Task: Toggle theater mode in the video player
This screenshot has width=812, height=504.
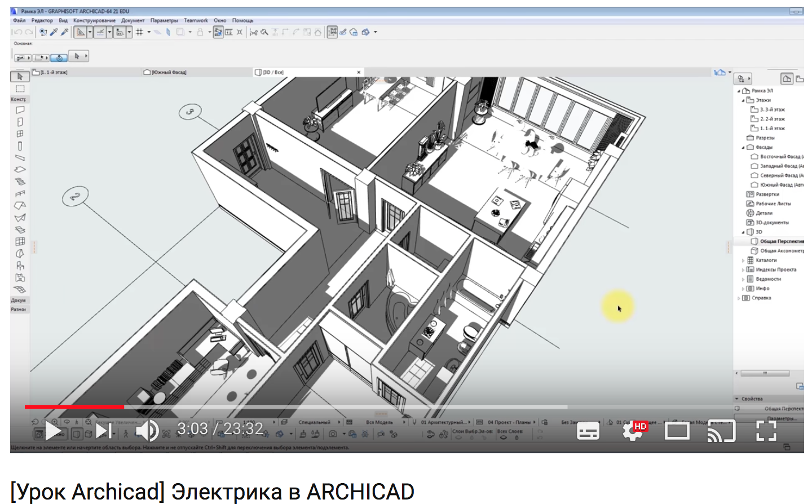Action: (677, 431)
